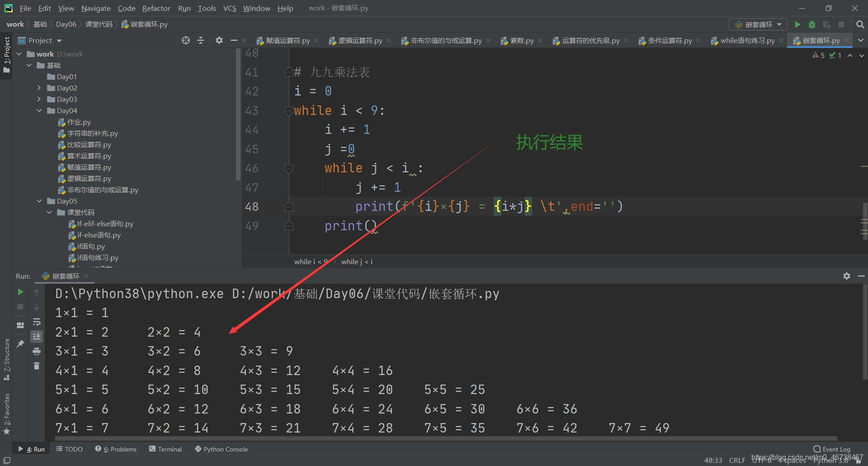Open the VCS menu
The width and height of the screenshot is (868, 466).
(230, 8)
